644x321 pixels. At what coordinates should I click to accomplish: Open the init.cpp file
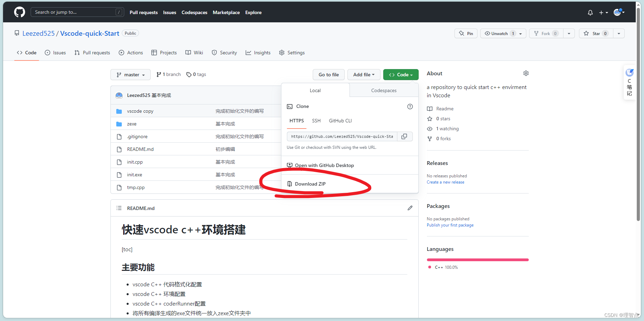[135, 162]
